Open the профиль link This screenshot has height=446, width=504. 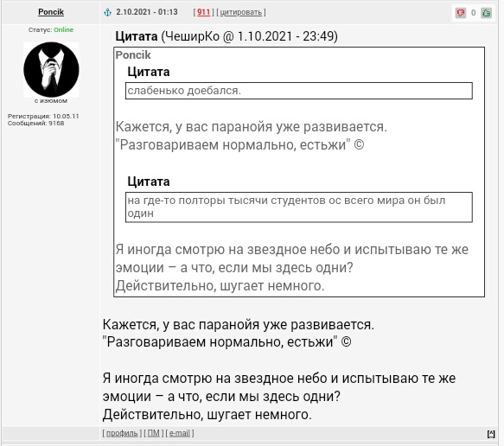pos(122,433)
